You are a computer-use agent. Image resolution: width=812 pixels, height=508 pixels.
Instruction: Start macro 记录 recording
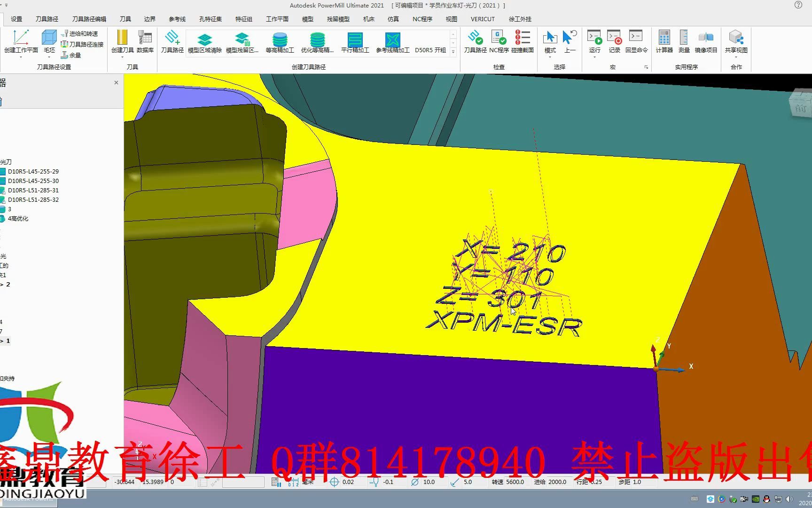[x=614, y=41]
